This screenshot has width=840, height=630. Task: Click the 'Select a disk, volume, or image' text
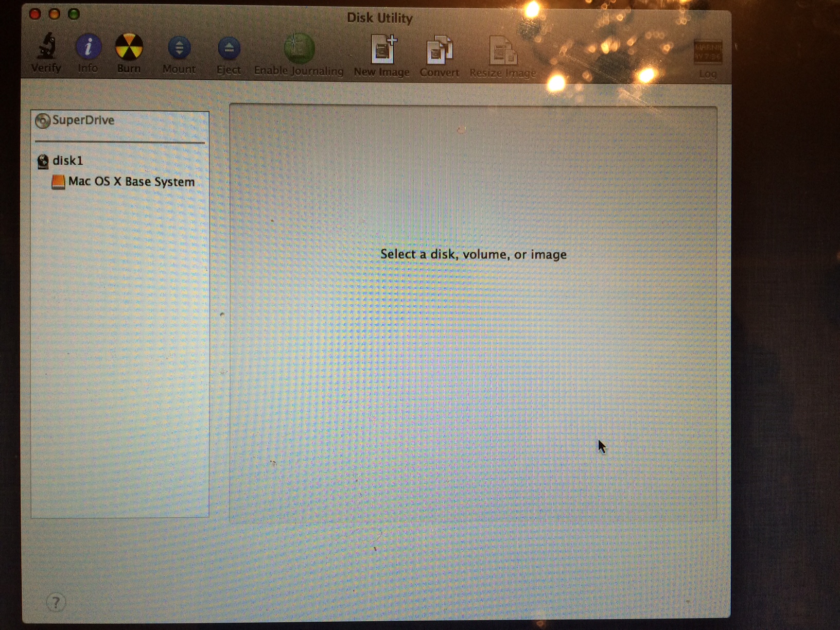click(x=474, y=254)
